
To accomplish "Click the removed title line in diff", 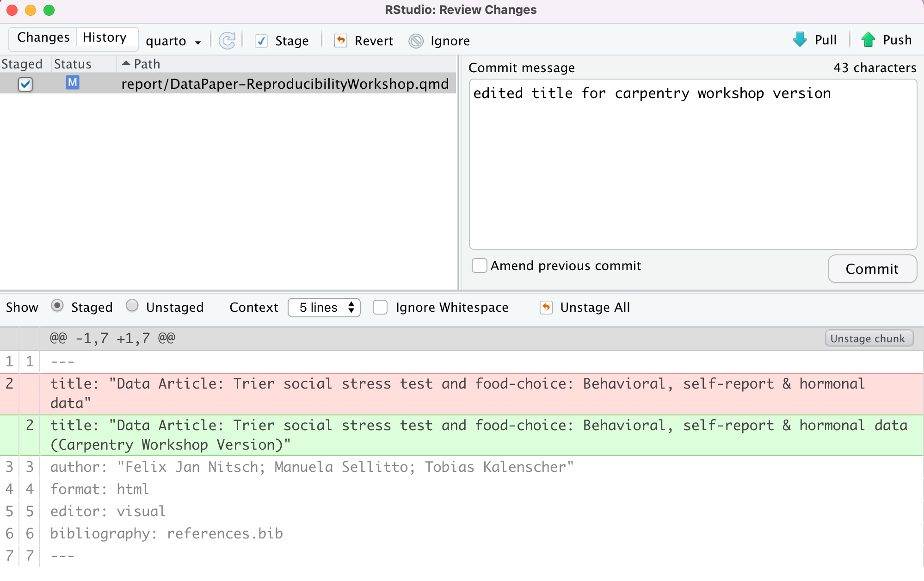I will coord(462,394).
